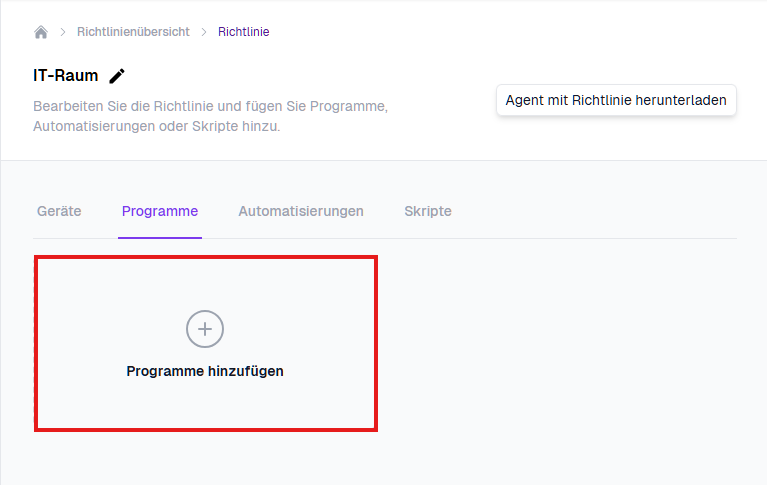Click the IT-Raum policy title

coord(66,76)
